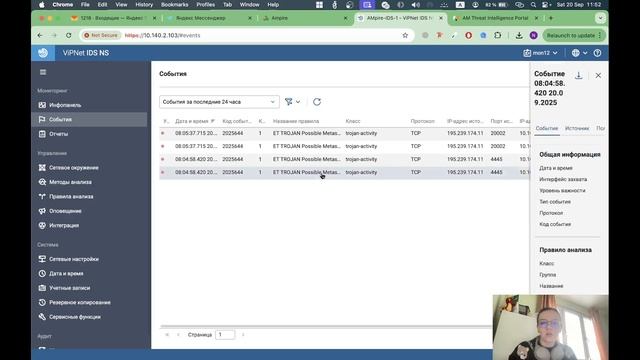The width and height of the screenshot is (640, 360).
Task: Open macOS Control Center icon
Action: (x=545, y=5)
